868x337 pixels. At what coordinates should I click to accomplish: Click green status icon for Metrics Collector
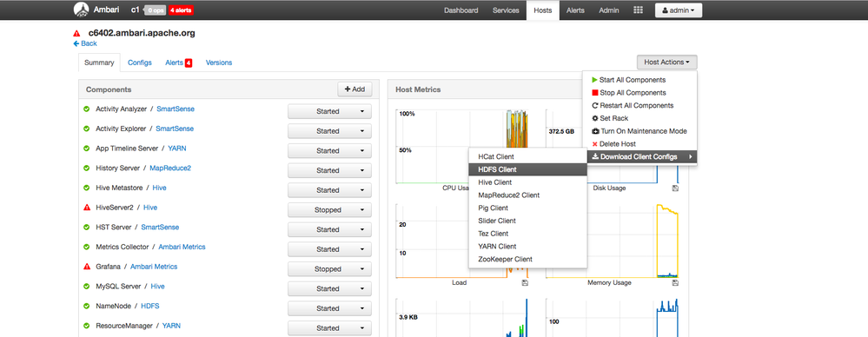point(86,247)
